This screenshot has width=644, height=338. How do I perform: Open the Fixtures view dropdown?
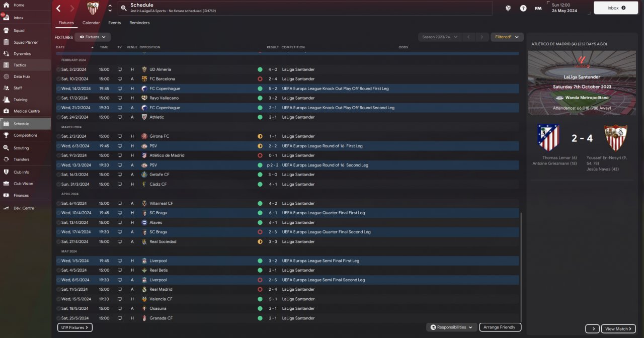(93, 37)
